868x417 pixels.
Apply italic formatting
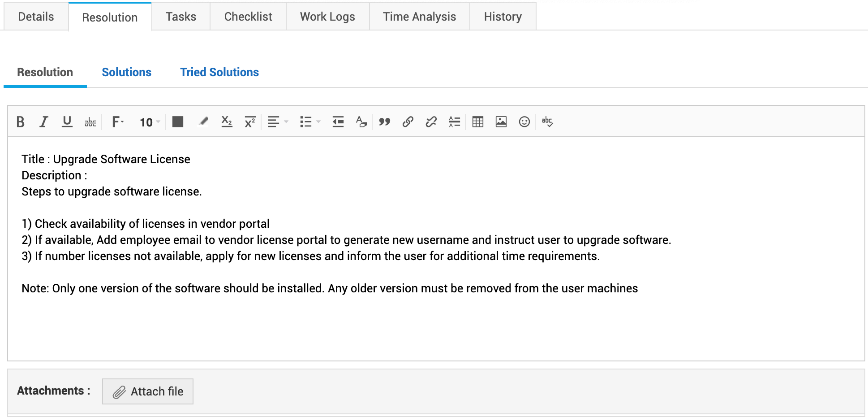click(x=43, y=122)
